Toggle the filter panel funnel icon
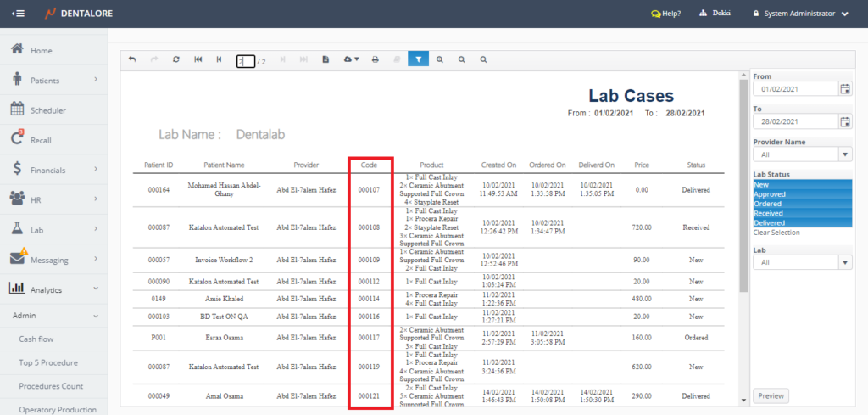The height and width of the screenshot is (415, 868). tap(418, 59)
